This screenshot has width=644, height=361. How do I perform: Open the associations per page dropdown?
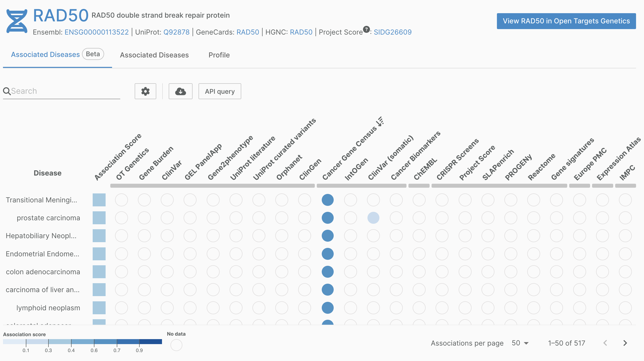520,343
